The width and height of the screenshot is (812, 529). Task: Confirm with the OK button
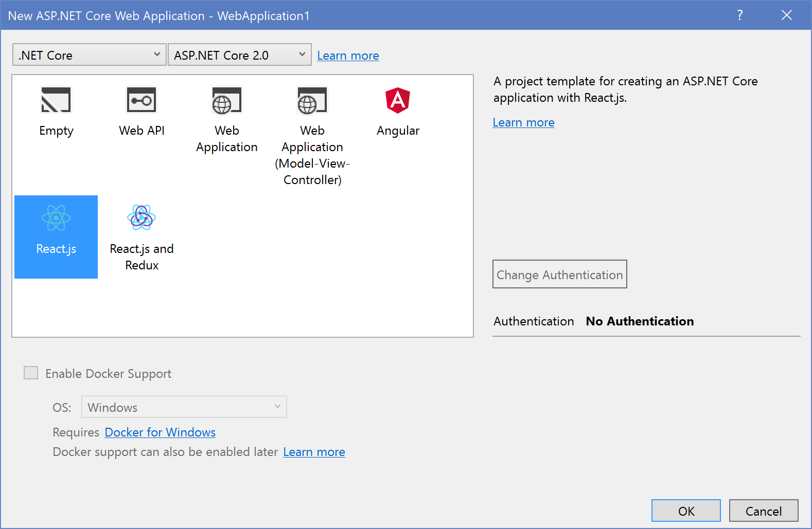point(686,510)
